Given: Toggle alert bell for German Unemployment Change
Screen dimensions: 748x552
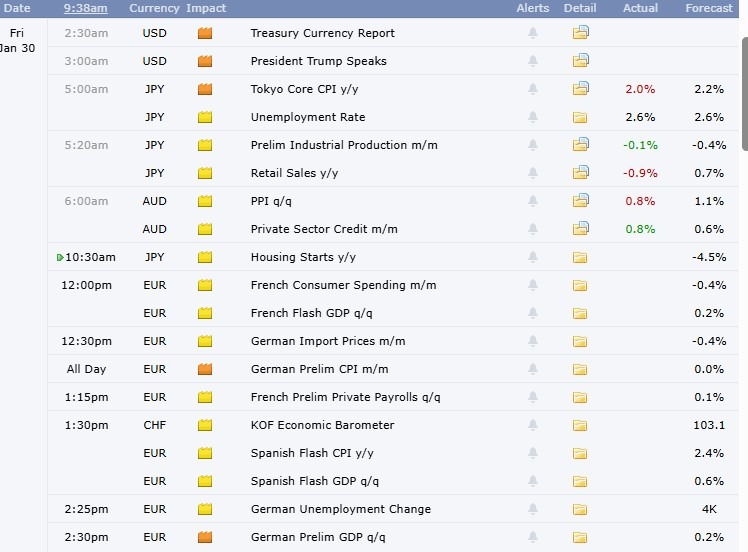Looking at the screenshot, I should (x=533, y=509).
